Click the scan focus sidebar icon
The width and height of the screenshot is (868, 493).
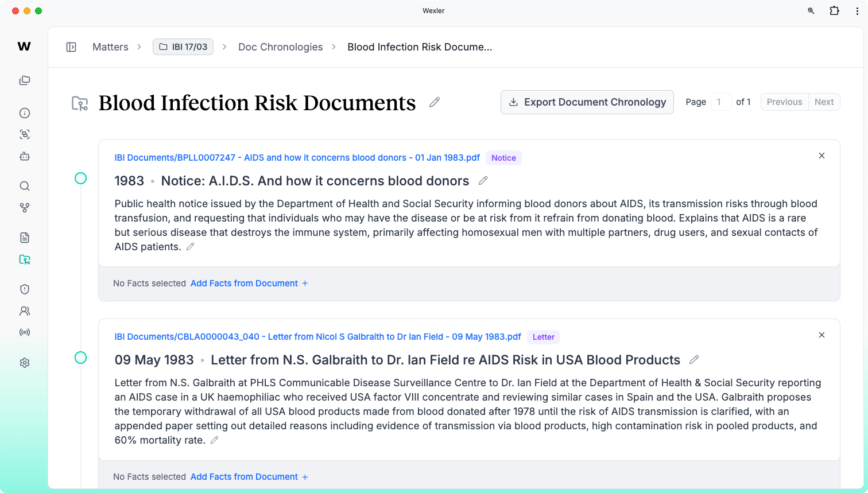[x=25, y=134]
